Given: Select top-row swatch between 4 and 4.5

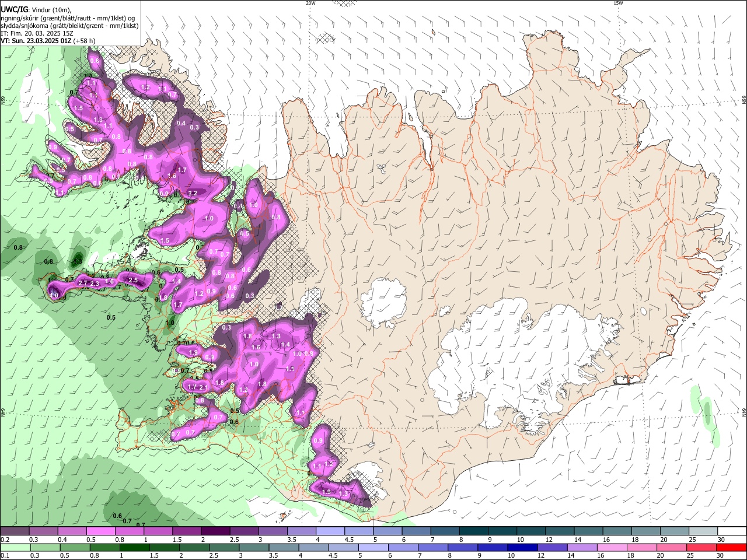Looking at the screenshot, I should (x=330, y=531).
